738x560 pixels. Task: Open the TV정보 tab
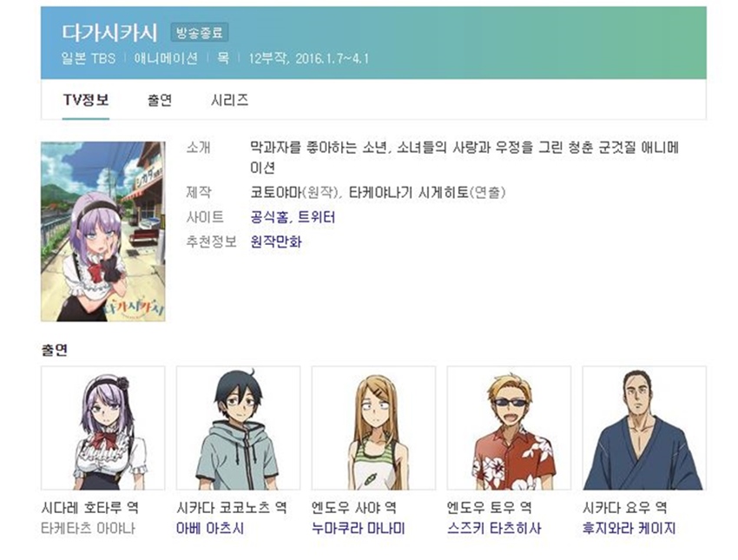click(x=86, y=100)
